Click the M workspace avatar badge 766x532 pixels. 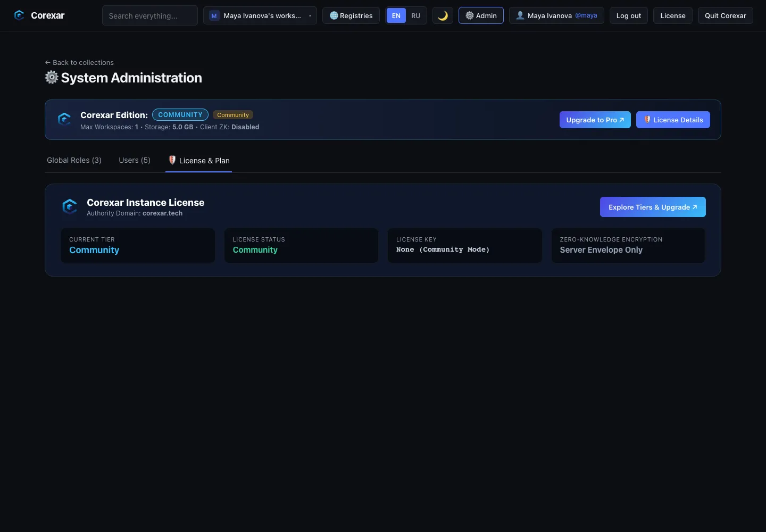pyautogui.click(x=214, y=15)
